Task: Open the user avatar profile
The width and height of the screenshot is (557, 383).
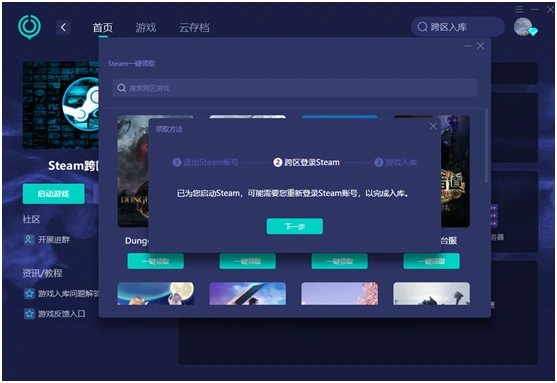Action: pos(523,27)
